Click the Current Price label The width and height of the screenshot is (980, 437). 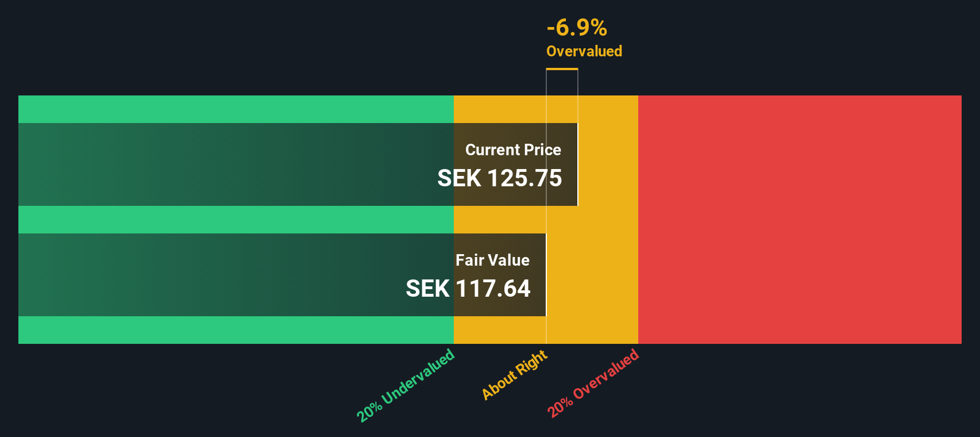pyautogui.click(x=513, y=150)
